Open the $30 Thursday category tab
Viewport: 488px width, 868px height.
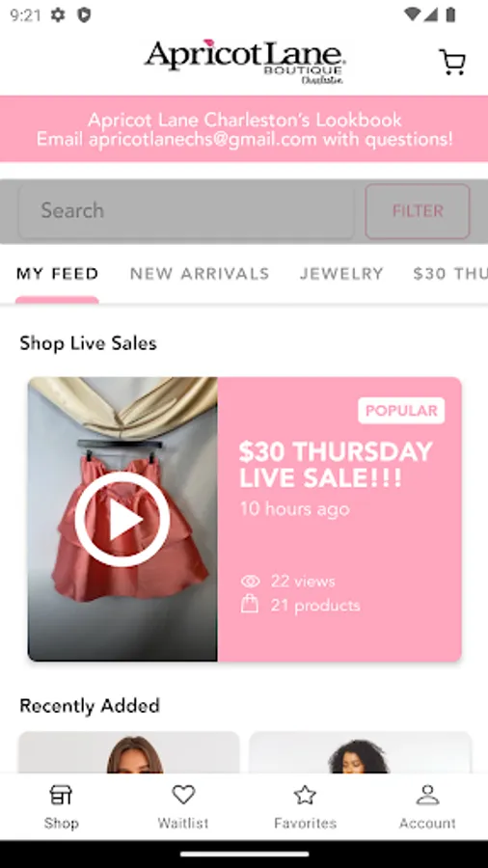pos(450,274)
